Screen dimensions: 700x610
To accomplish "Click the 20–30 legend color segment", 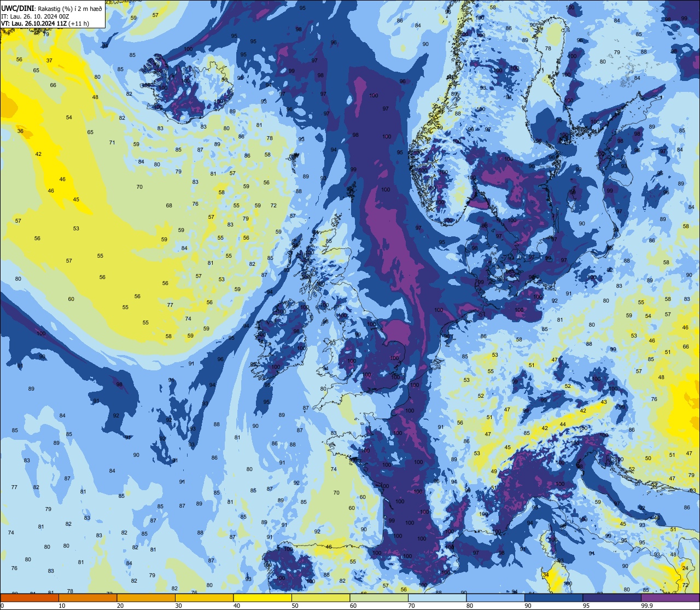I will click(146, 598).
